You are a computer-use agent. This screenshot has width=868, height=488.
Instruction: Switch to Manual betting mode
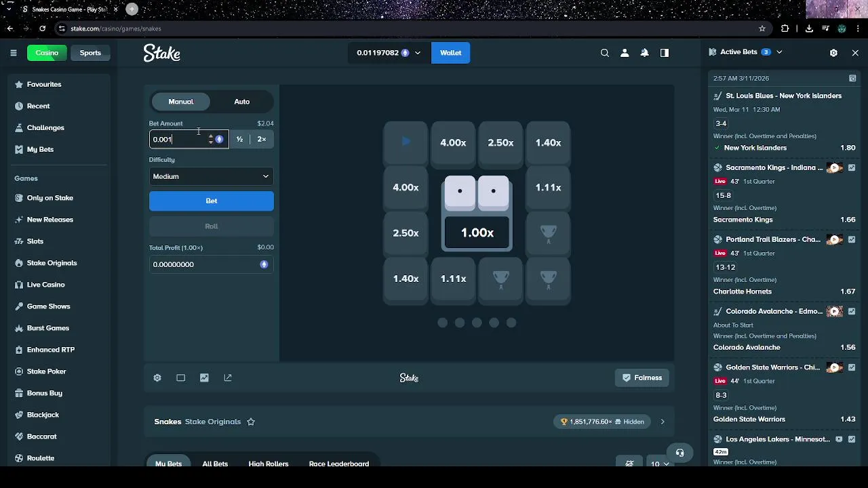coord(180,102)
